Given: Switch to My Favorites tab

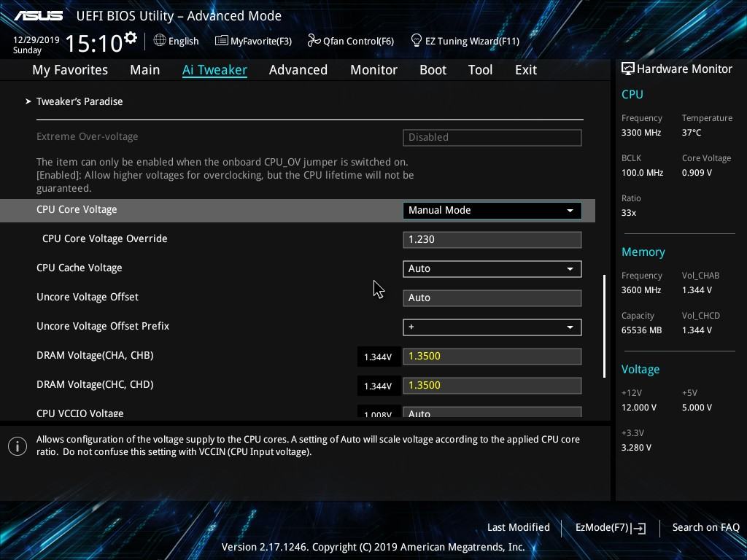Looking at the screenshot, I should pyautogui.click(x=70, y=70).
